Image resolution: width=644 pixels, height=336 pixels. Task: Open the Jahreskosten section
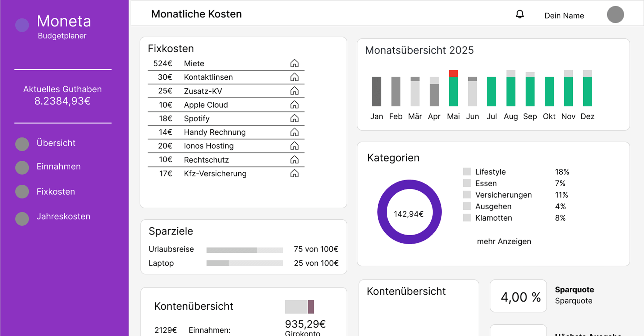(x=63, y=216)
